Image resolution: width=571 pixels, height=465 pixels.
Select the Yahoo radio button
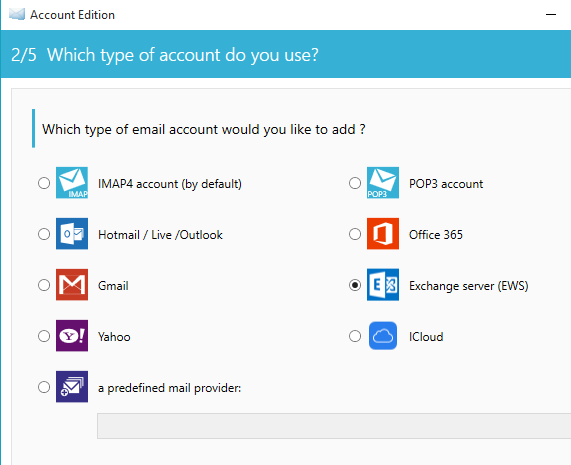coord(44,336)
